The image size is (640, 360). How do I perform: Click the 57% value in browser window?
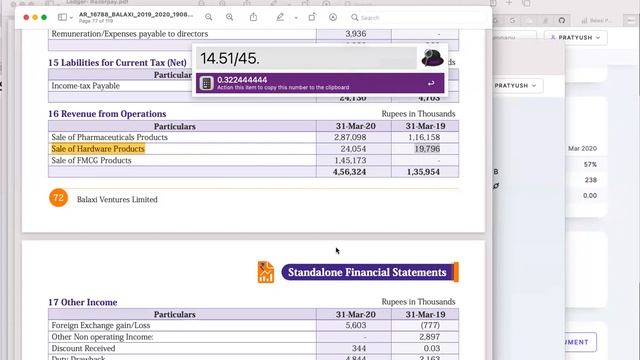pos(590,164)
